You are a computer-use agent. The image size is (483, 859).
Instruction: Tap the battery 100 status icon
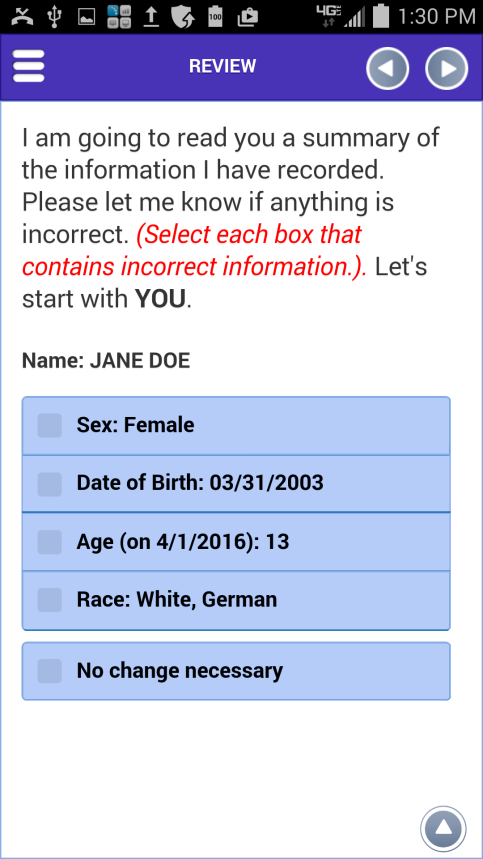215,17
